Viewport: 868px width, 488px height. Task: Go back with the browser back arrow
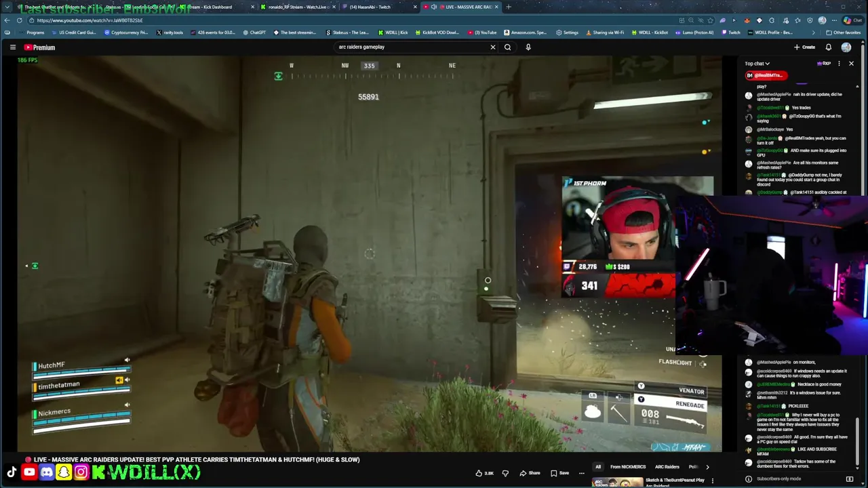pyautogui.click(x=7, y=20)
